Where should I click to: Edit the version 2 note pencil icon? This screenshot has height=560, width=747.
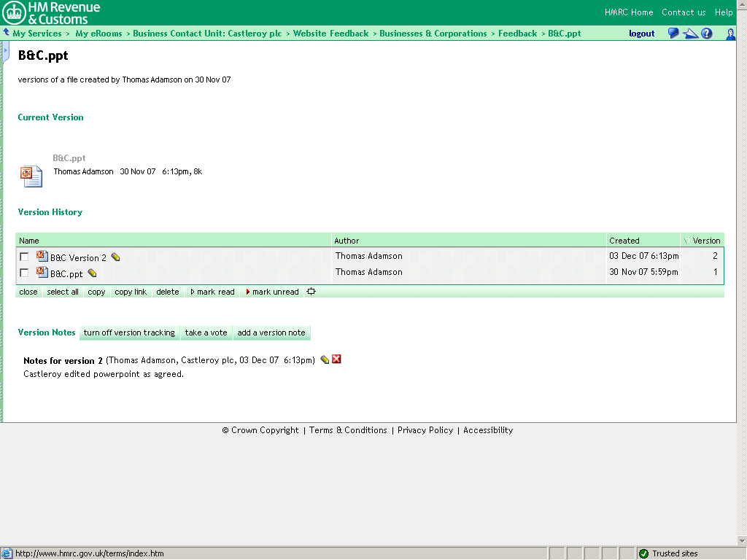tap(325, 359)
